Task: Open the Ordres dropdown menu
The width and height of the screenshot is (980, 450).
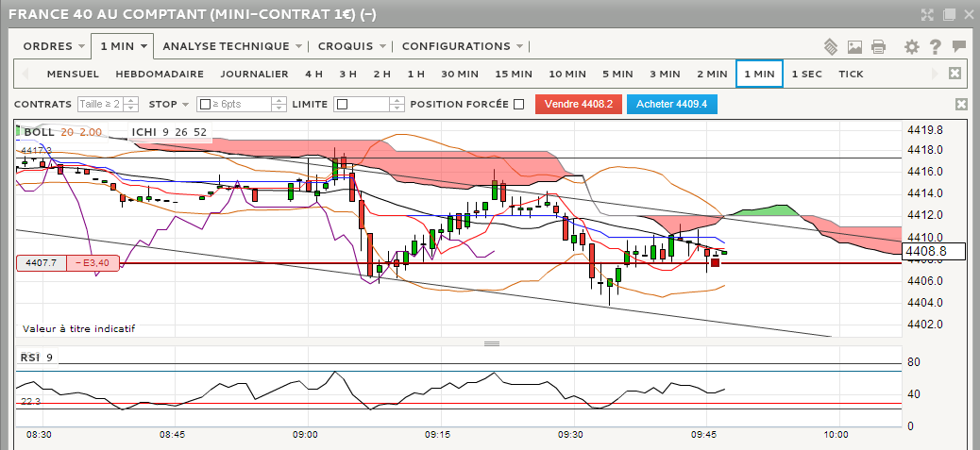Action: point(54,46)
